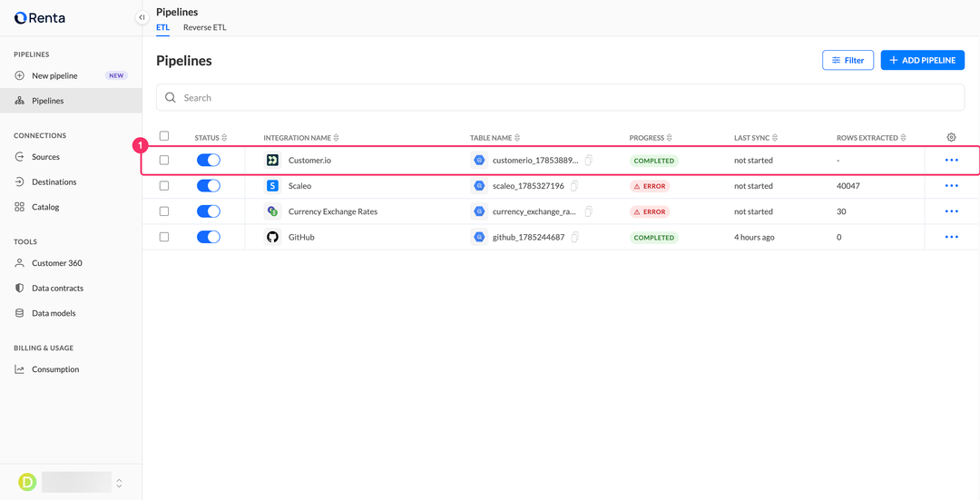Screen dimensions: 980x500
Task: Expand the account switcher chevrons
Action: (x=119, y=483)
